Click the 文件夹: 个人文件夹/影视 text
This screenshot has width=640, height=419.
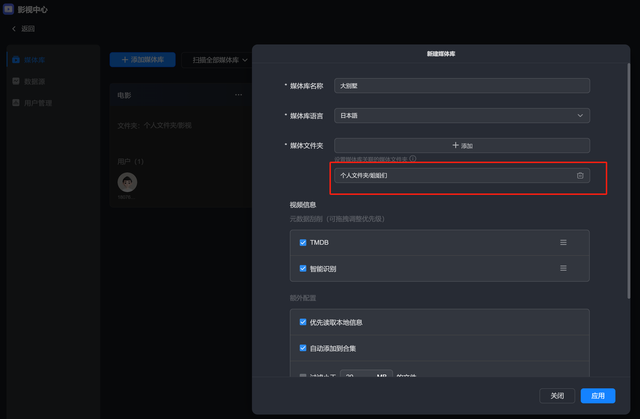click(x=154, y=125)
